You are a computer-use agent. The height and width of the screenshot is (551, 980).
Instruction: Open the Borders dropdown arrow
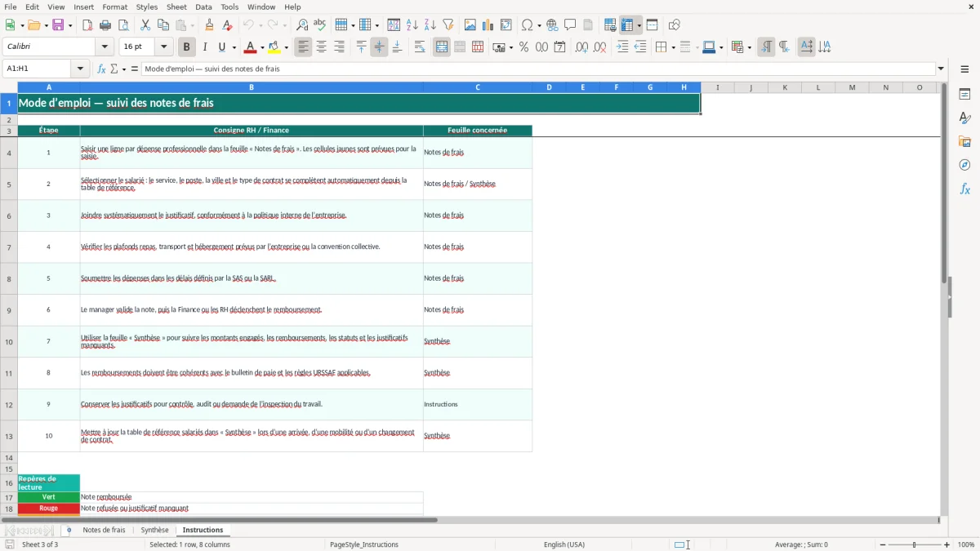pyautogui.click(x=673, y=47)
